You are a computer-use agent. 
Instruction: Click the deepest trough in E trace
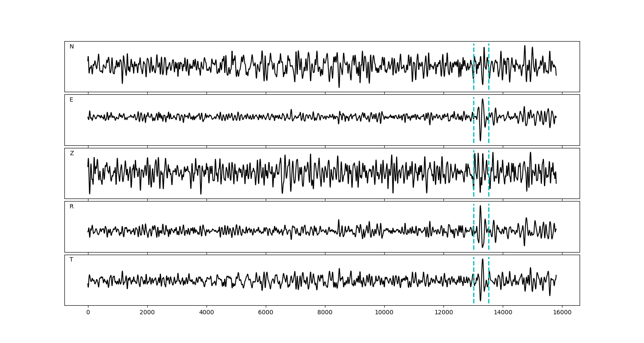click(480, 141)
